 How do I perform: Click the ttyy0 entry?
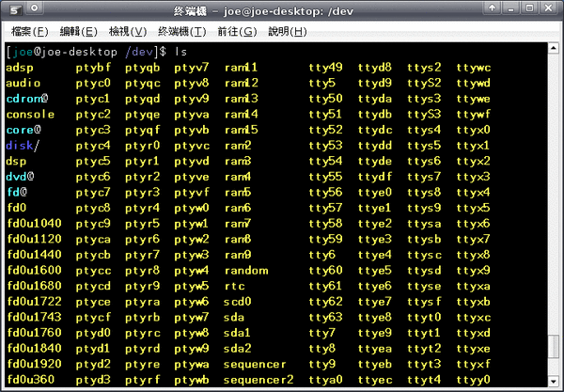click(x=474, y=380)
